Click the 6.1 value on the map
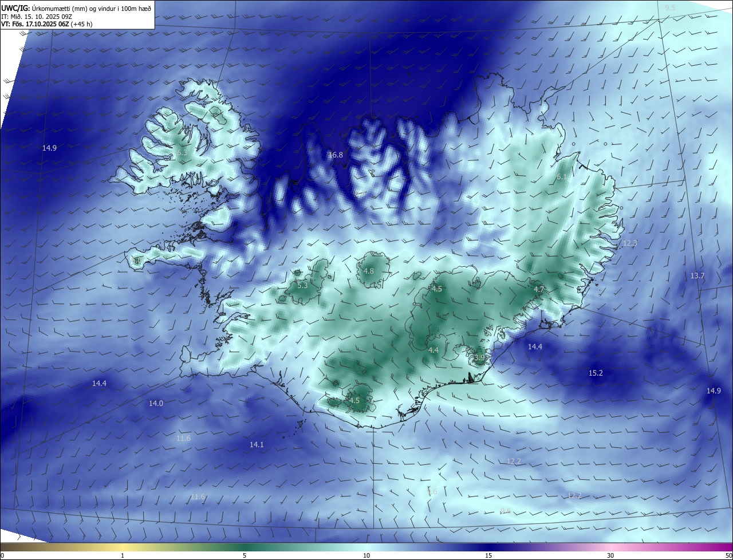Screen dimensions: 733x560 (562, 178)
